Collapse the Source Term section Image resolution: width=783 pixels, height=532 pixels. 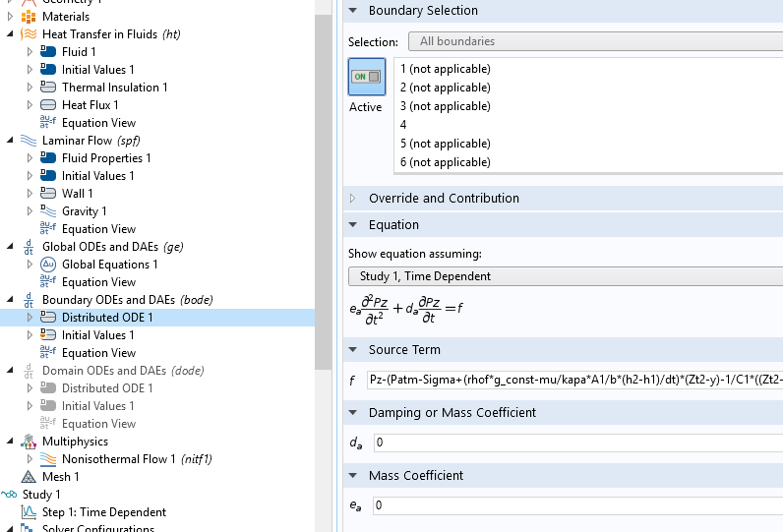354,350
